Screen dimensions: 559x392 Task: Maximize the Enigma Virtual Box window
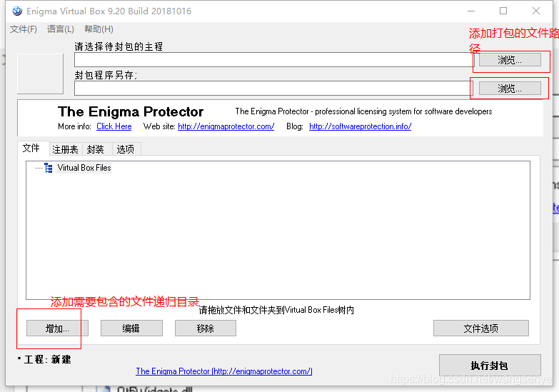click(x=503, y=11)
